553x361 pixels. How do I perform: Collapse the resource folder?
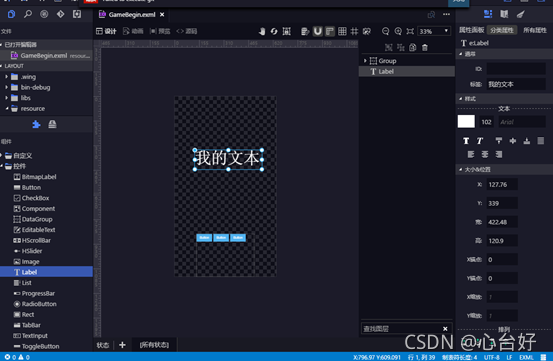(x=6, y=109)
